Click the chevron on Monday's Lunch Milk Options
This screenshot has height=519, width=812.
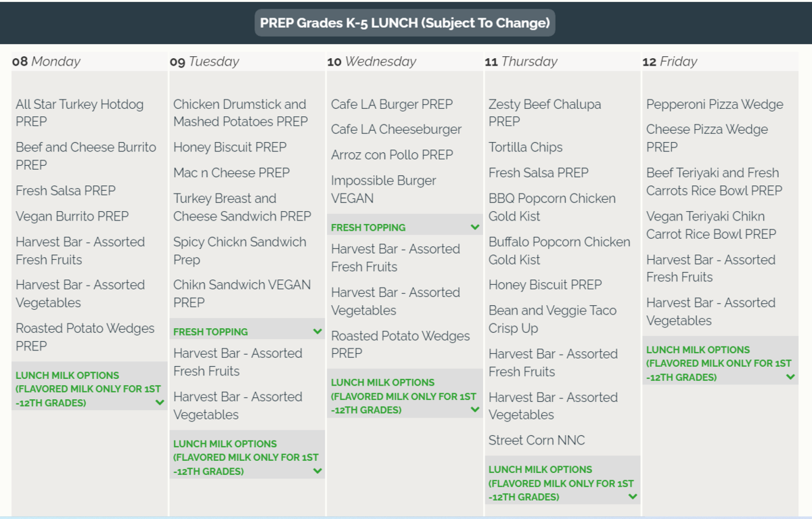tap(160, 403)
